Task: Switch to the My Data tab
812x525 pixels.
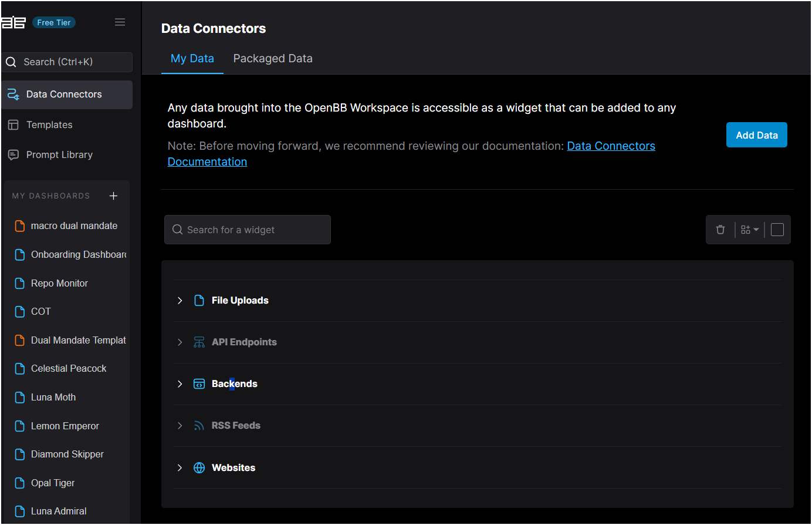Action: click(192, 59)
